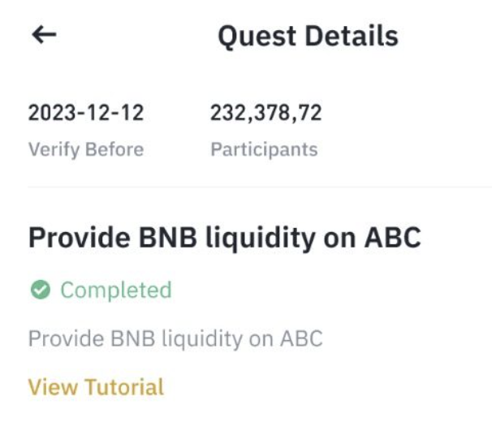Click the 2023-12-12 verify date
The width and height of the screenshot is (492, 448).
tap(86, 113)
